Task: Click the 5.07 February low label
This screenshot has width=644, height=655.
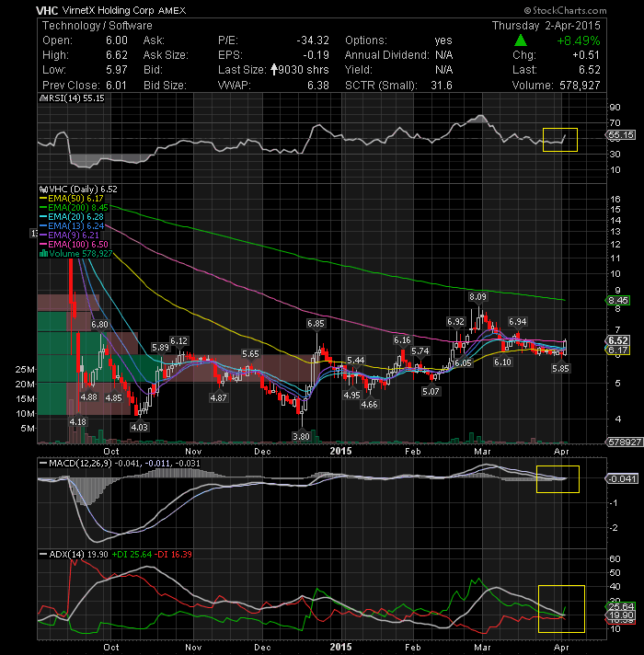Action: [x=431, y=391]
